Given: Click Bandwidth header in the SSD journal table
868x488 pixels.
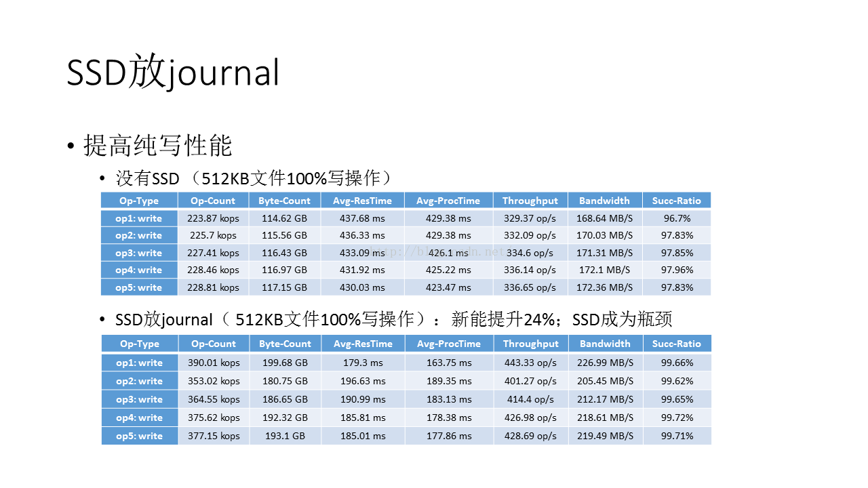Looking at the screenshot, I should (x=605, y=344).
